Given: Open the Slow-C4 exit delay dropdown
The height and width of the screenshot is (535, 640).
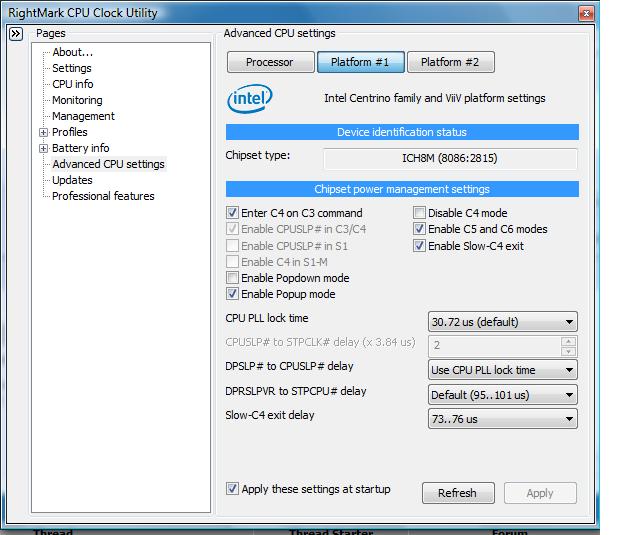Looking at the screenshot, I should click(x=502, y=419).
